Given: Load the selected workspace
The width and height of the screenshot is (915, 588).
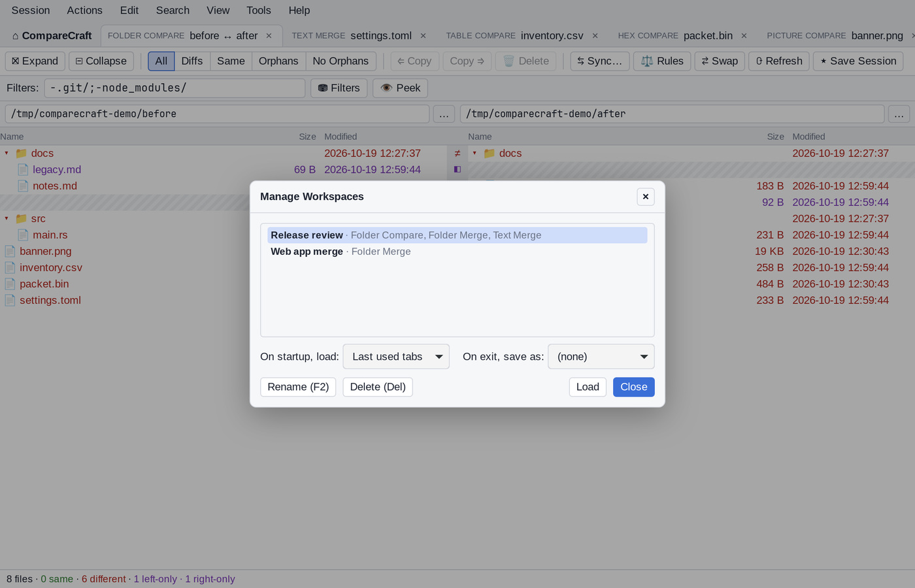Looking at the screenshot, I should click(x=588, y=387).
